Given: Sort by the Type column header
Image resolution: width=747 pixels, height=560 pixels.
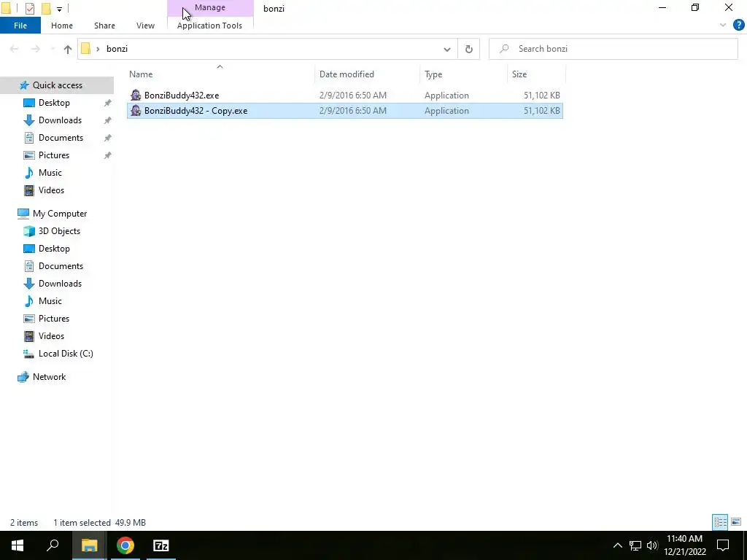Looking at the screenshot, I should click(x=463, y=74).
